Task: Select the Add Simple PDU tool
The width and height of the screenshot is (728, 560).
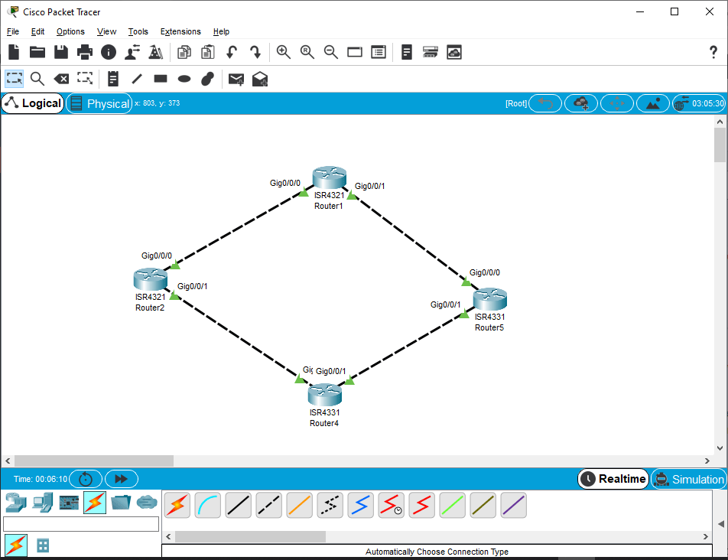Action: click(236, 79)
